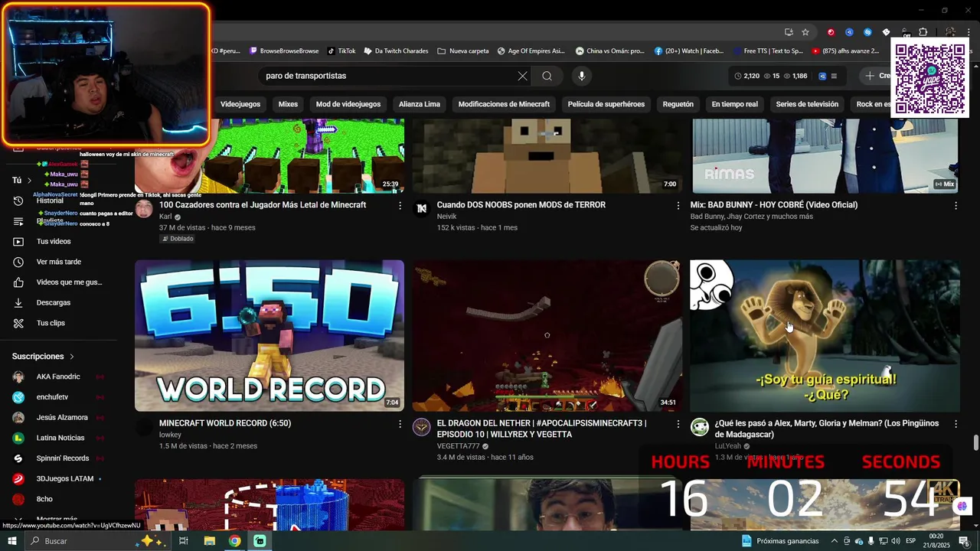The width and height of the screenshot is (980, 551).
Task: Show hidden system tray icons
Action: point(834,541)
